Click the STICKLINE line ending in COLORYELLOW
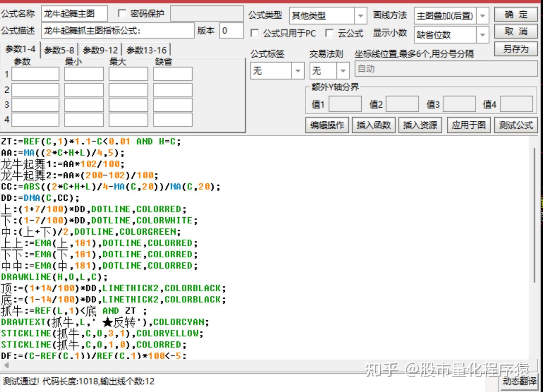543x392 pixels. [x=102, y=334]
